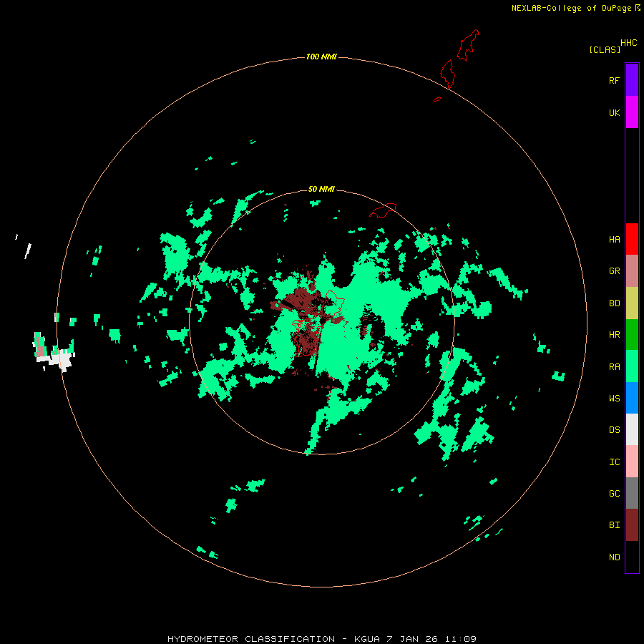Image resolution: width=644 pixels, height=644 pixels.
Task: Select the BD yellow legend block
Action: 632,303
